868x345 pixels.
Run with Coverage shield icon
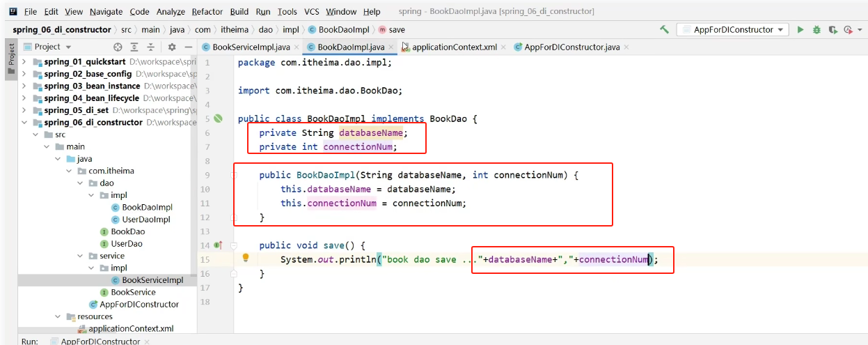(x=832, y=30)
